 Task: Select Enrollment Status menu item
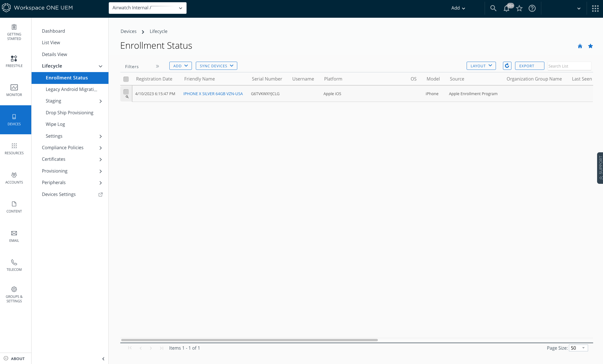[x=70, y=78]
